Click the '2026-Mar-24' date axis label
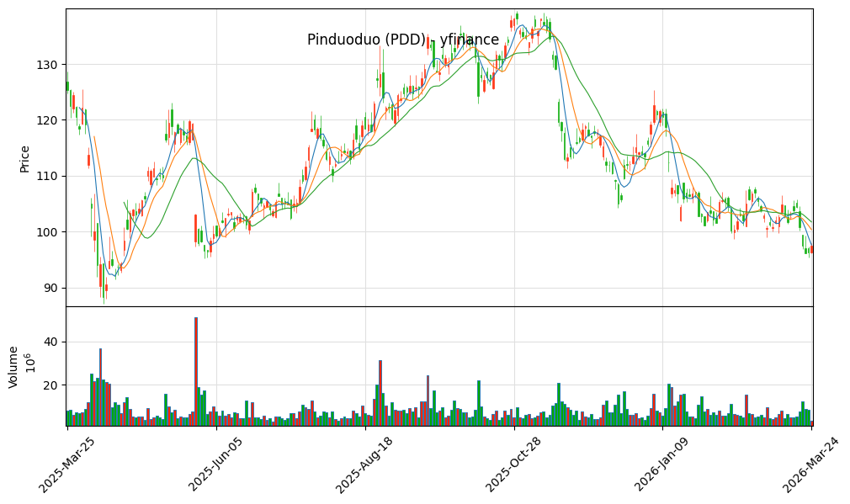 [x=811, y=464]
